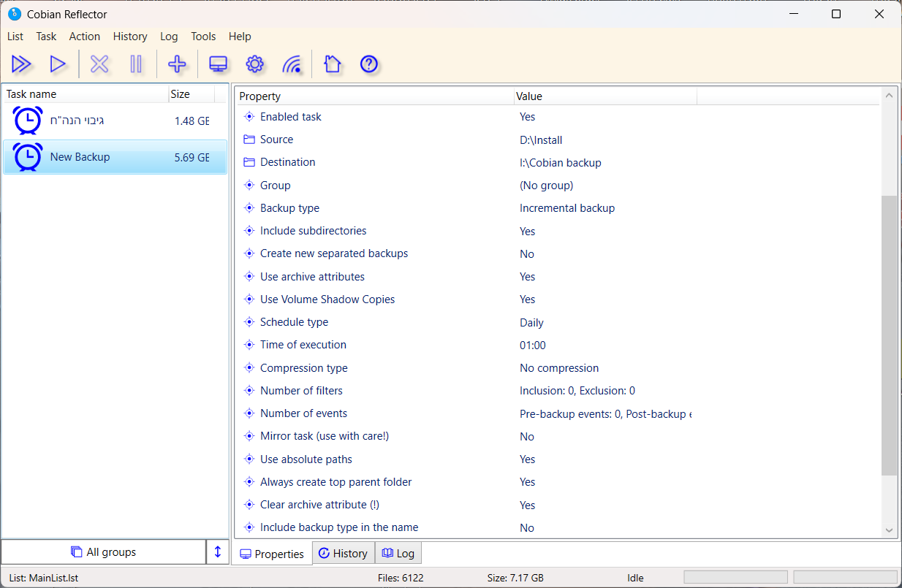902x588 pixels.
Task: Add a new task with plus icon
Action: [x=177, y=64]
